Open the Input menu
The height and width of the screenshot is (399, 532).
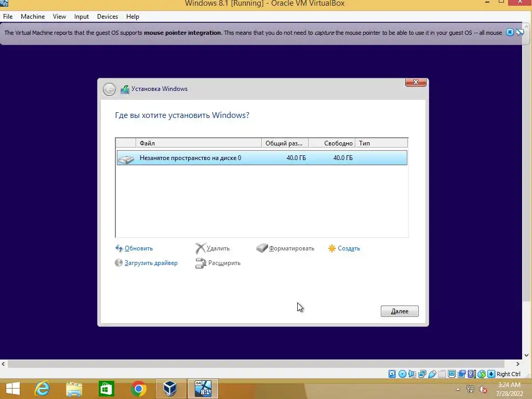pyautogui.click(x=82, y=16)
